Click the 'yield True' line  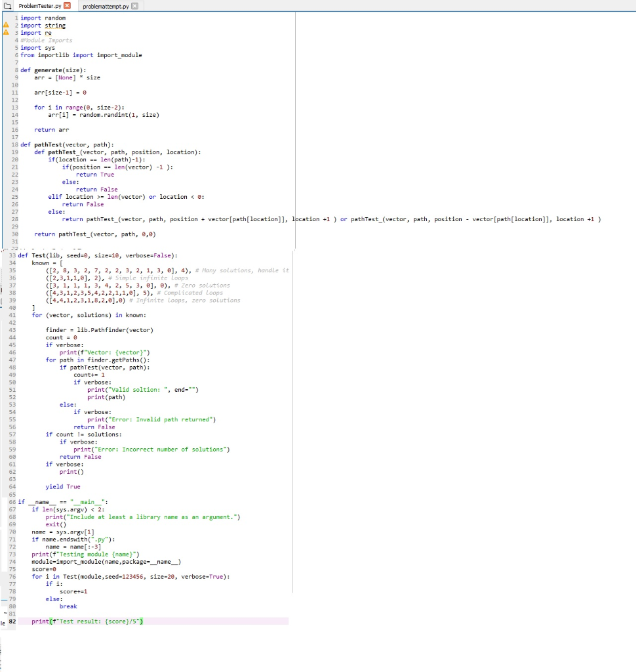[63, 487]
